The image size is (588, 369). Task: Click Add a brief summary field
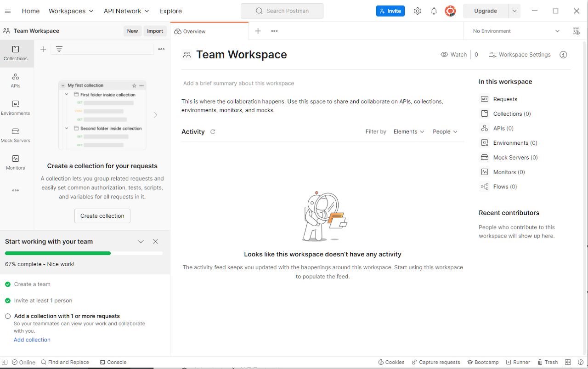[x=238, y=83]
